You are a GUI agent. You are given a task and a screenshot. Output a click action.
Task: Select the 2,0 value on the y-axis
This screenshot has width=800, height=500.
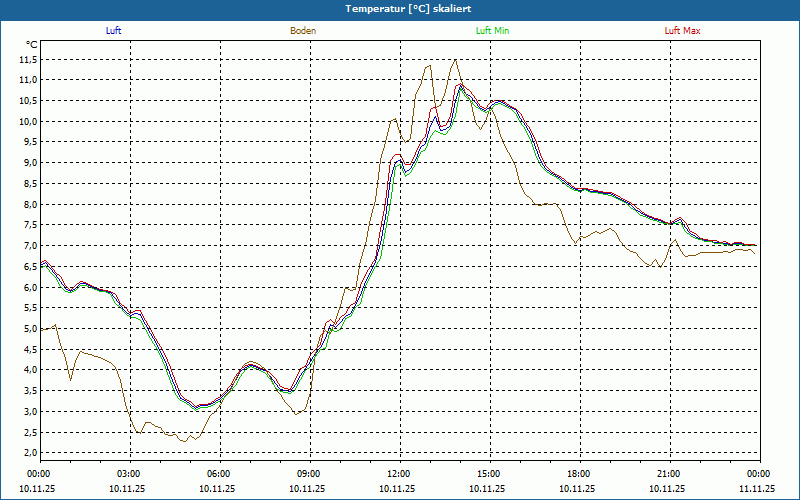28,452
